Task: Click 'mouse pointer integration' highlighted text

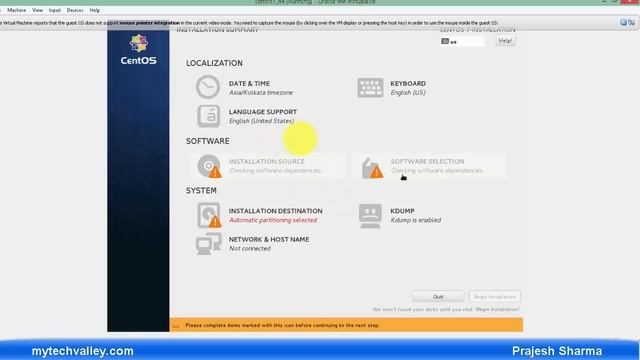Action: [149, 23]
